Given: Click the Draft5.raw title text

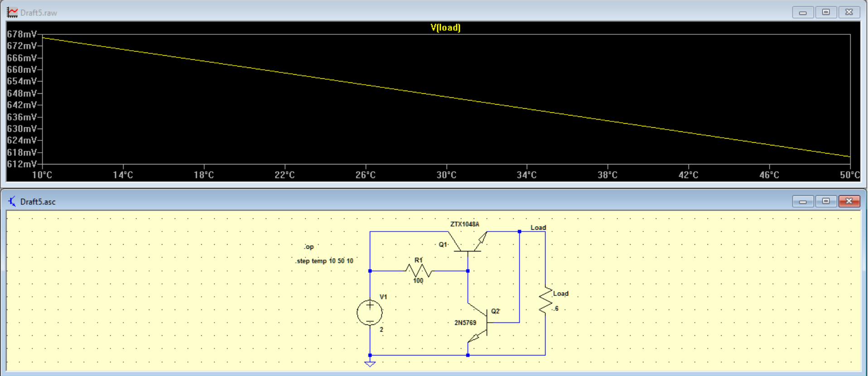Looking at the screenshot, I should pyautogui.click(x=39, y=13).
